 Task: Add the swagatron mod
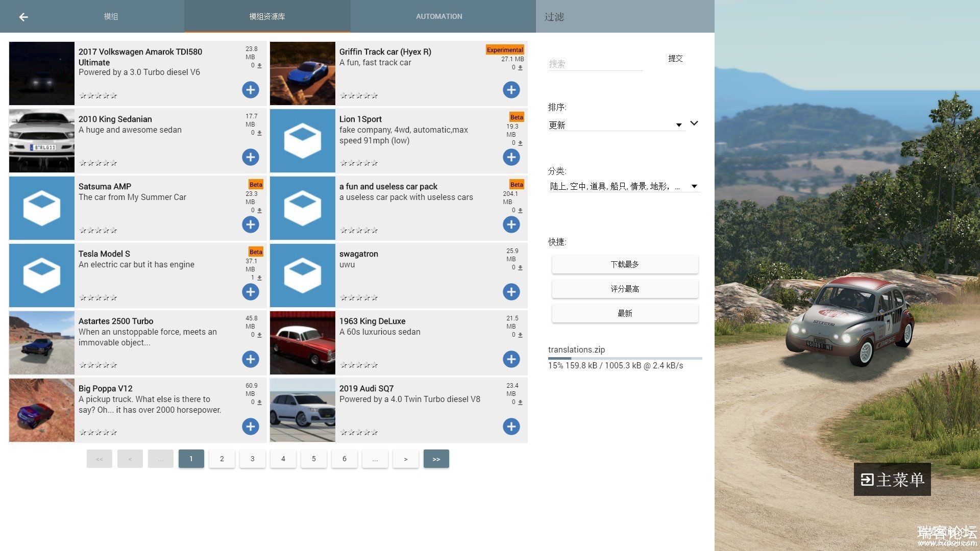click(511, 292)
